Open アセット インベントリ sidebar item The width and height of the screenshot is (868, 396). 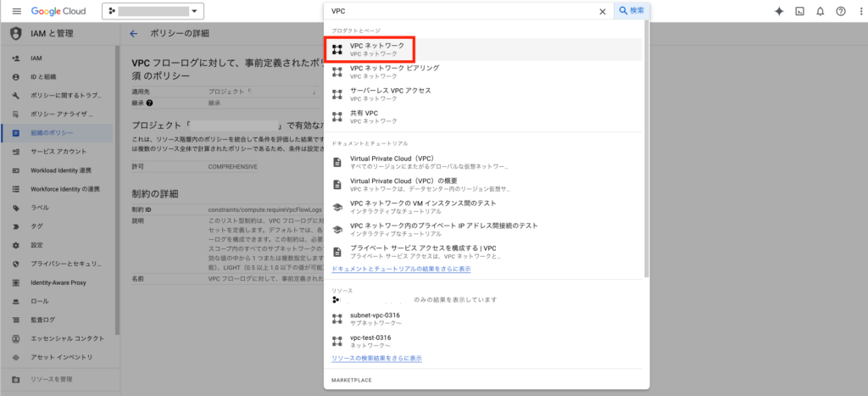(x=58, y=357)
